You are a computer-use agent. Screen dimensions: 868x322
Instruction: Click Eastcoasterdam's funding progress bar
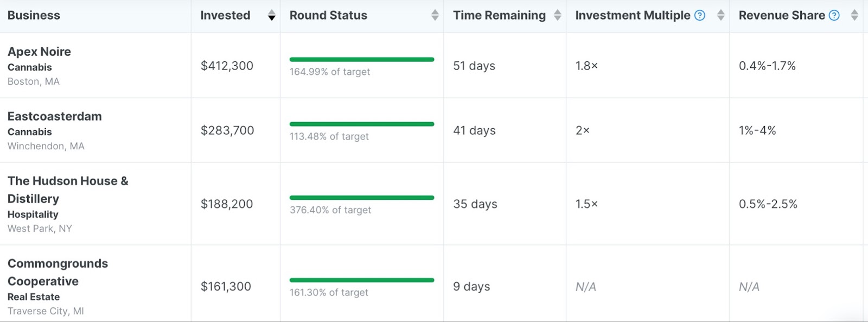(362, 124)
